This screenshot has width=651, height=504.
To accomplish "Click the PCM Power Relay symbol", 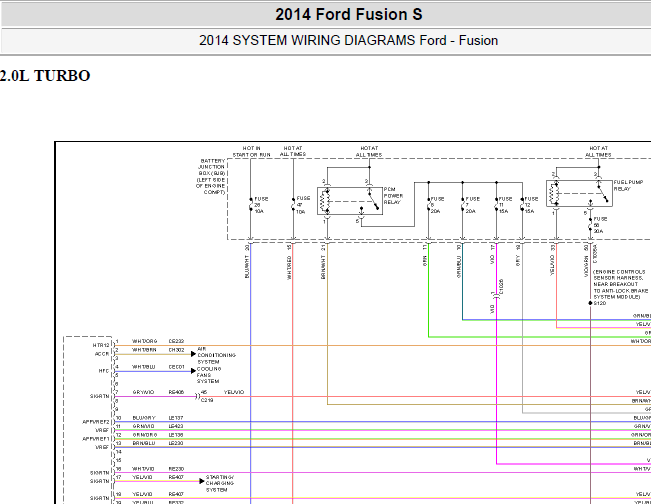I will click(350, 201).
